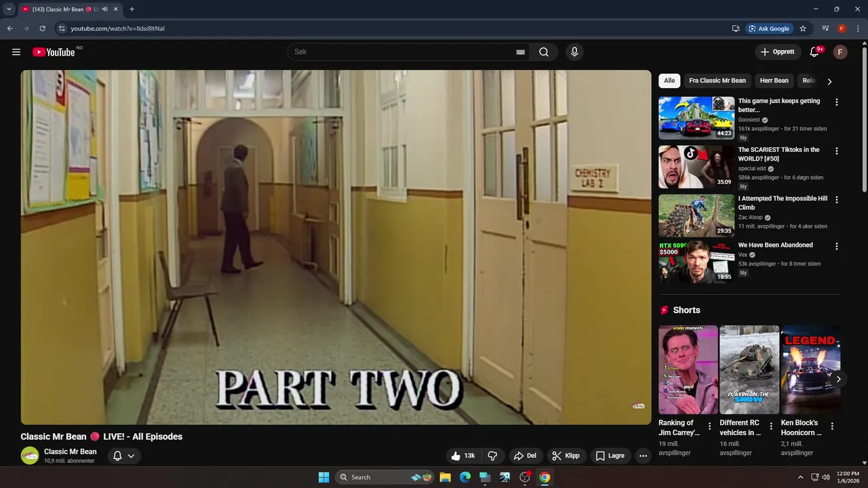Install app icon in address bar
Viewport: 868px width, 488px height.
pyautogui.click(x=736, y=28)
